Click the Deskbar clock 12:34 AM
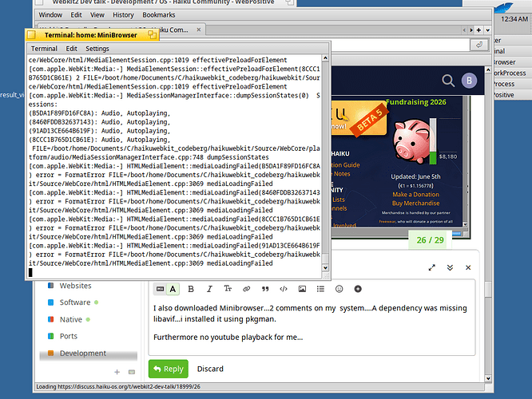532x399 pixels. (514, 19)
